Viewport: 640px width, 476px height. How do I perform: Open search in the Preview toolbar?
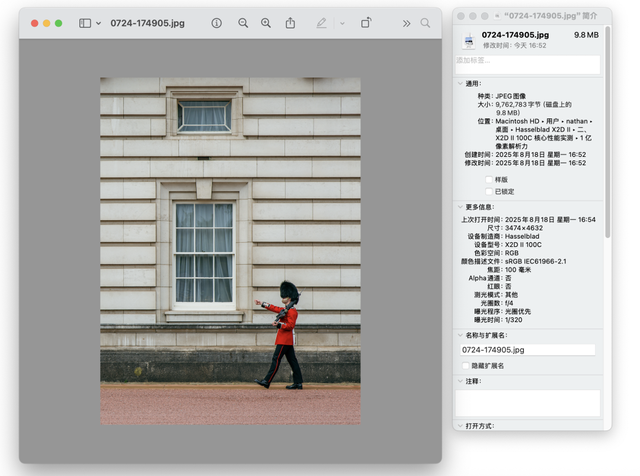tap(425, 23)
